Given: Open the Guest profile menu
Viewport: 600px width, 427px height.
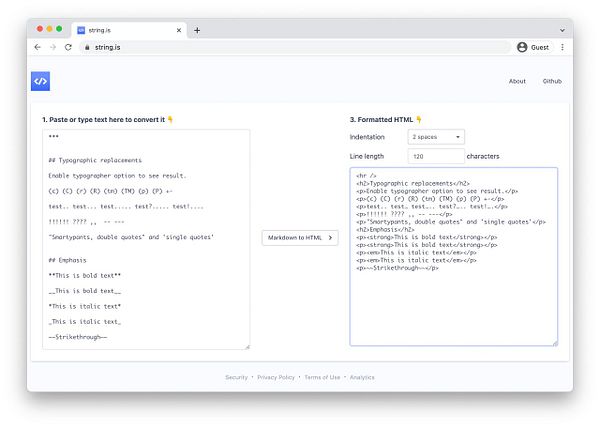Looking at the screenshot, I should [533, 47].
